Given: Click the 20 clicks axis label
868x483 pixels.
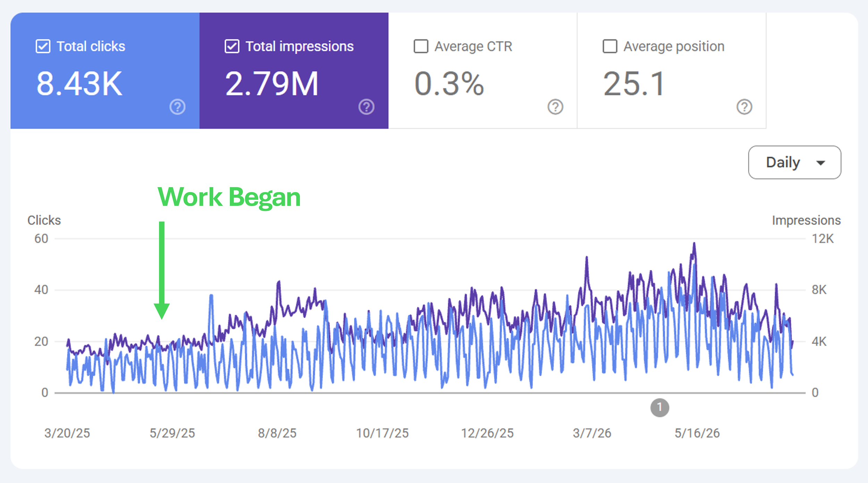Looking at the screenshot, I should coord(41,341).
